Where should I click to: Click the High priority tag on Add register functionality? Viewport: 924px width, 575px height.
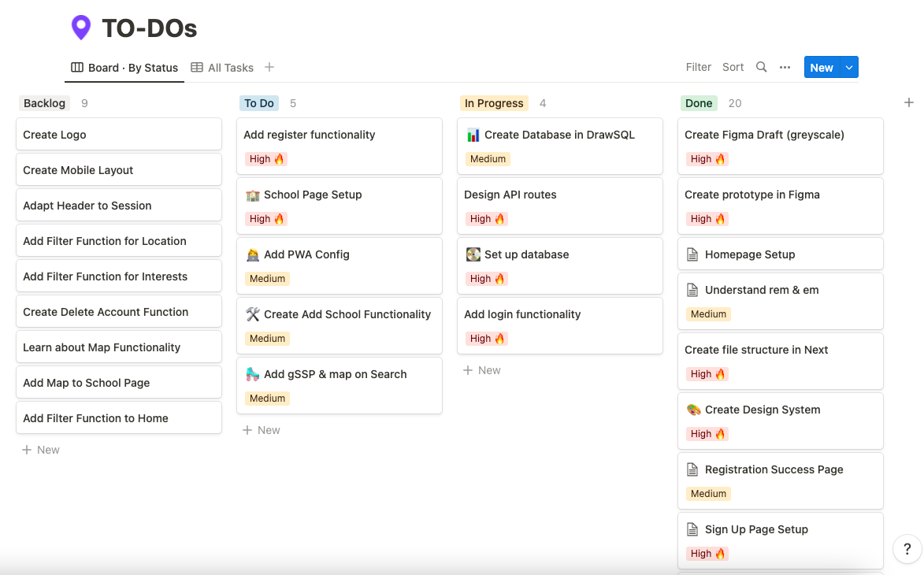(x=266, y=158)
